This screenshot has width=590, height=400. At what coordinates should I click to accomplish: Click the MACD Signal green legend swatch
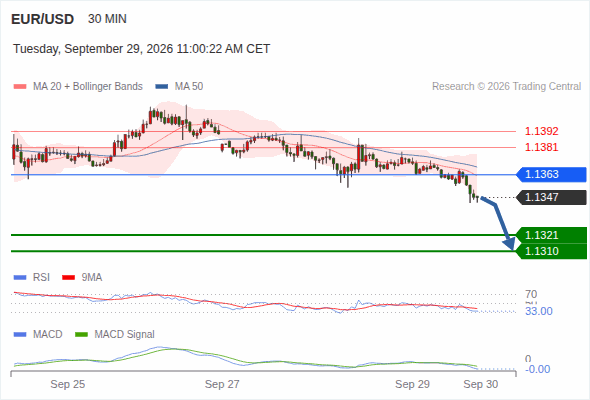pyautogui.click(x=81, y=335)
